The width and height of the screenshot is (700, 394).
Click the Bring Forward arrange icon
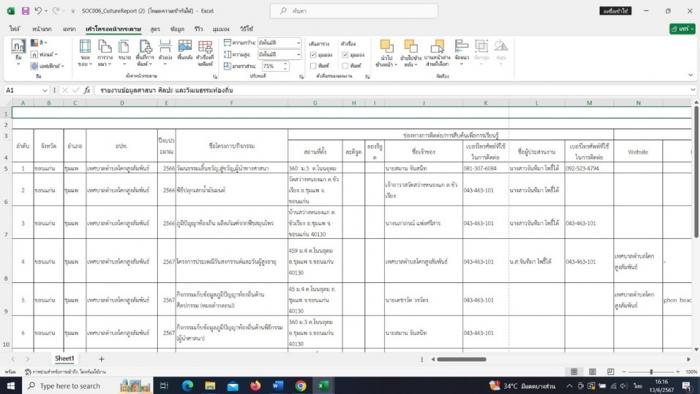[386, 53]
